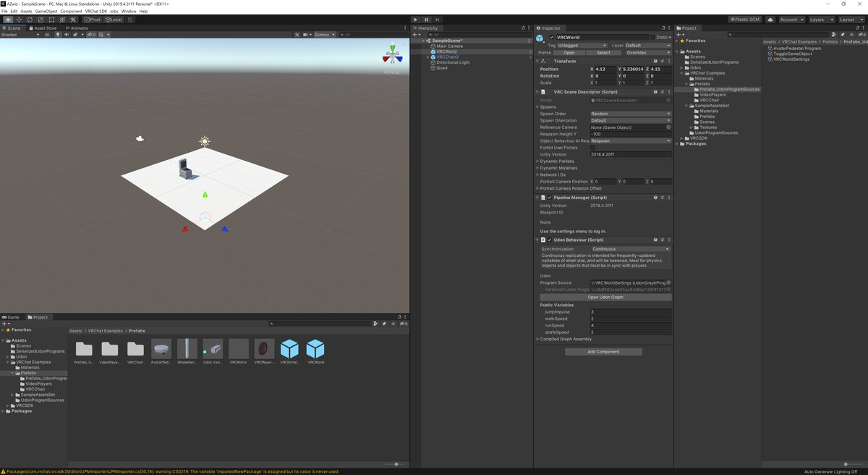The height and width of the screenshot is (475, 868).
Task: Open the prefab Overrides dropdown
Action: tap(647, 53)
